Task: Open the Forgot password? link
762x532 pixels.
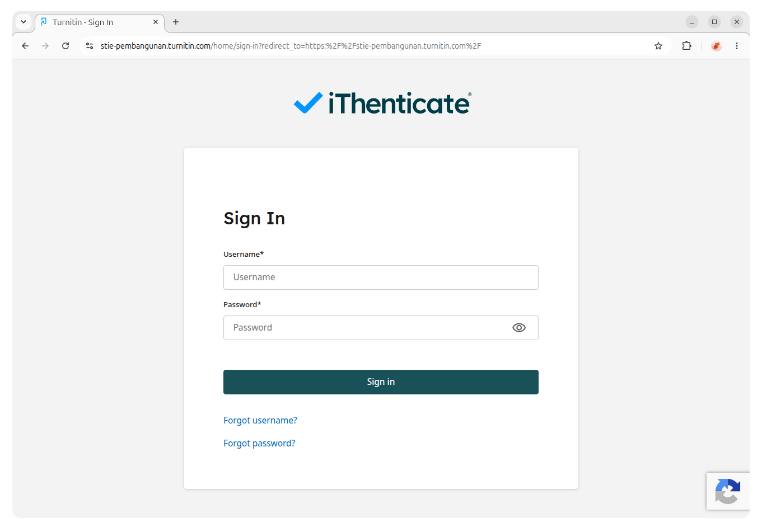Action: 259,443
